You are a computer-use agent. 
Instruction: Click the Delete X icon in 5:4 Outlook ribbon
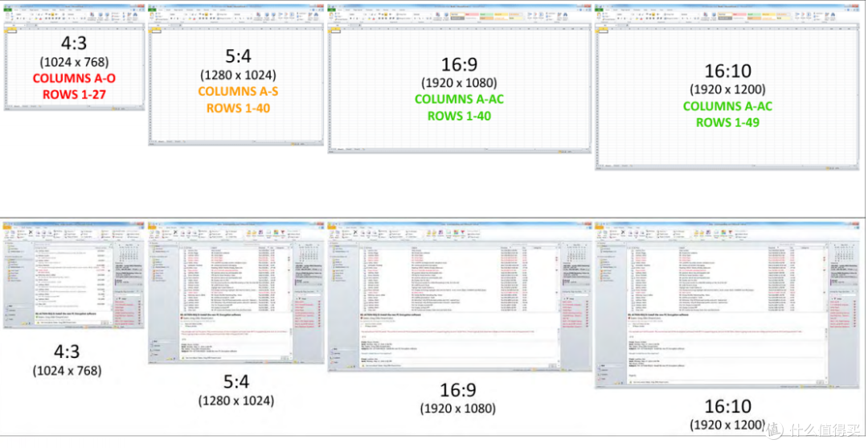176,233
